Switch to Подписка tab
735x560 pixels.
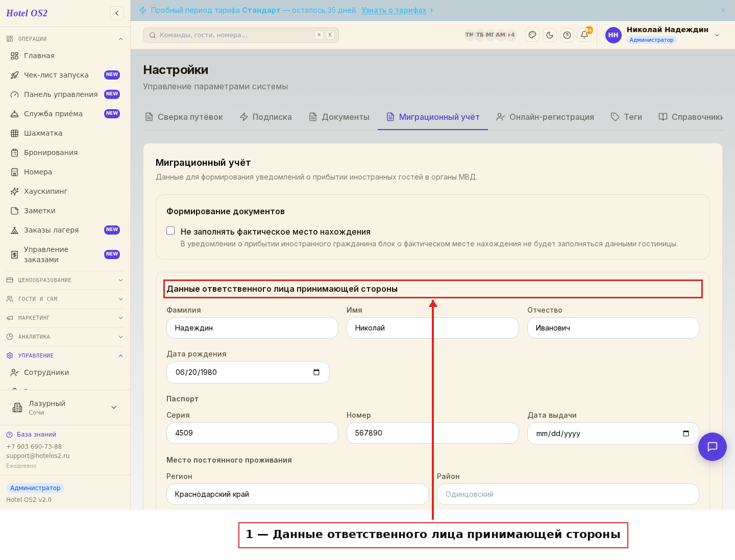point(266,117)
